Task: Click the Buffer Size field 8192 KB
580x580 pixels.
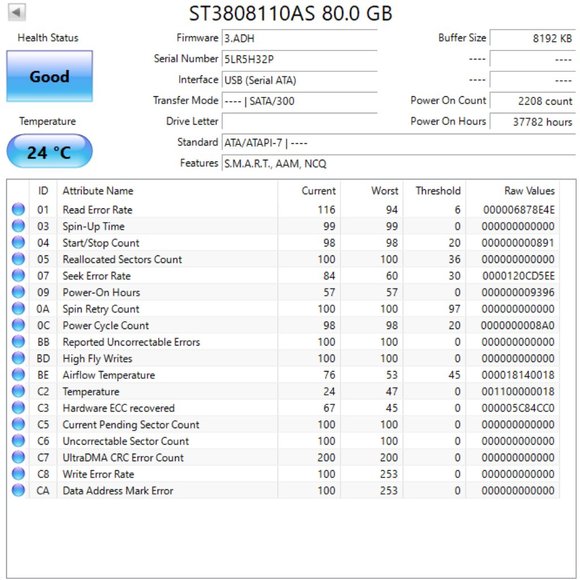Action: tap(533, 38)
